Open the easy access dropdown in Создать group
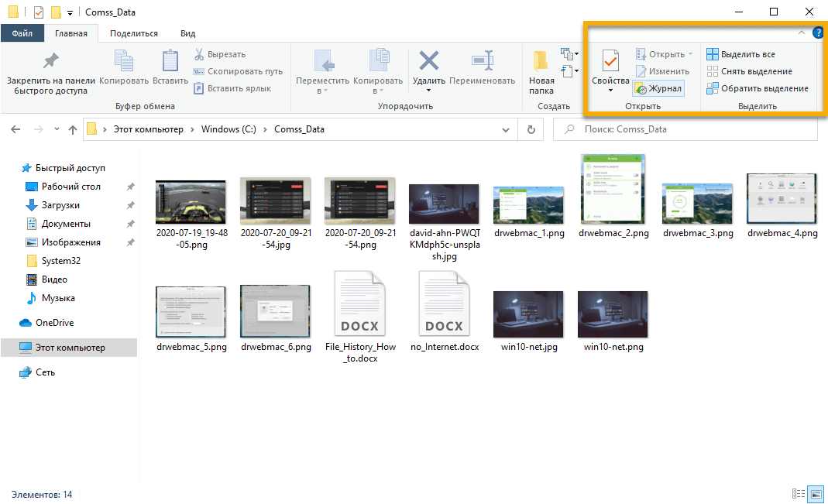Viewport: 828px width, 504px height. tap(570, 70)
